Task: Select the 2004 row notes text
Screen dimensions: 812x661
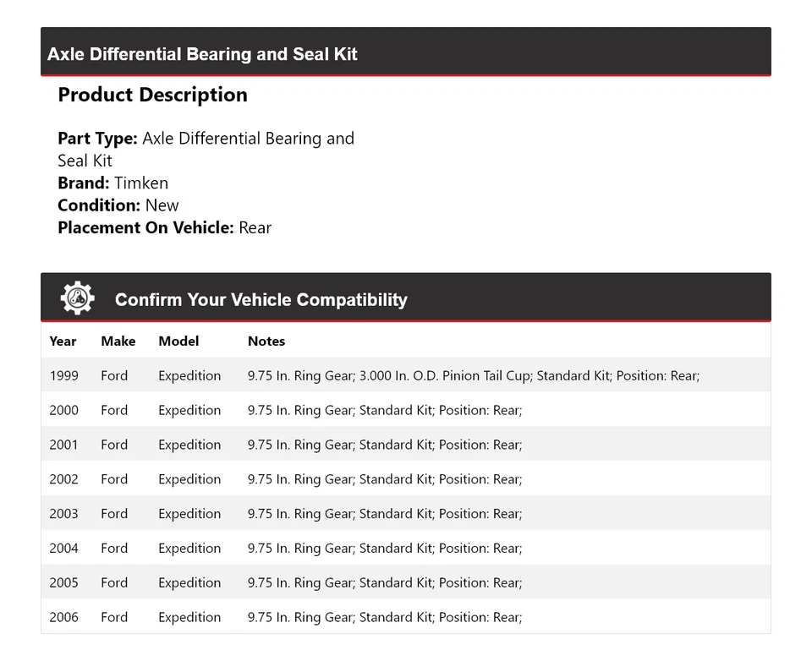Action: pyautogui.click(x=385, y=549)
